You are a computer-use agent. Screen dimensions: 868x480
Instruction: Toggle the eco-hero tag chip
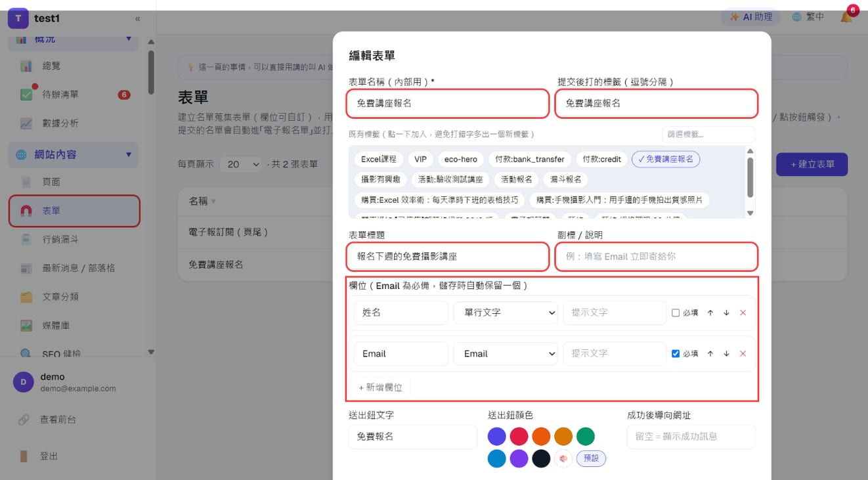[461, 160]
